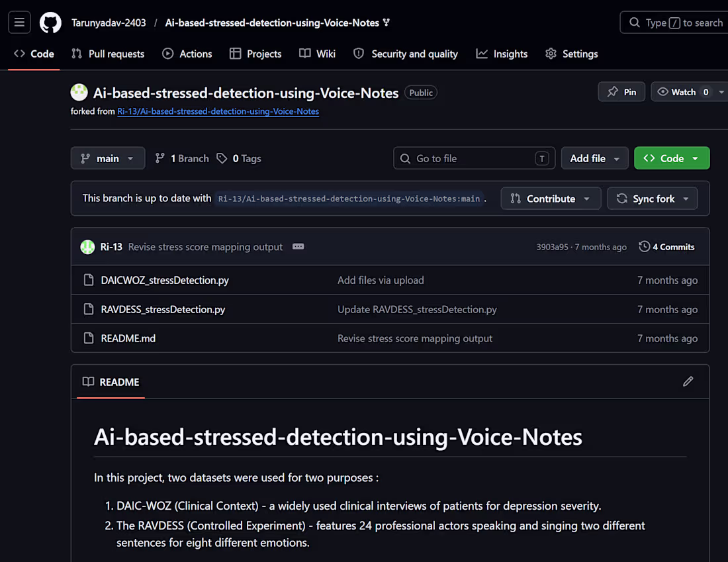Click the Ri-13 commit author avatar

point(87,247)
